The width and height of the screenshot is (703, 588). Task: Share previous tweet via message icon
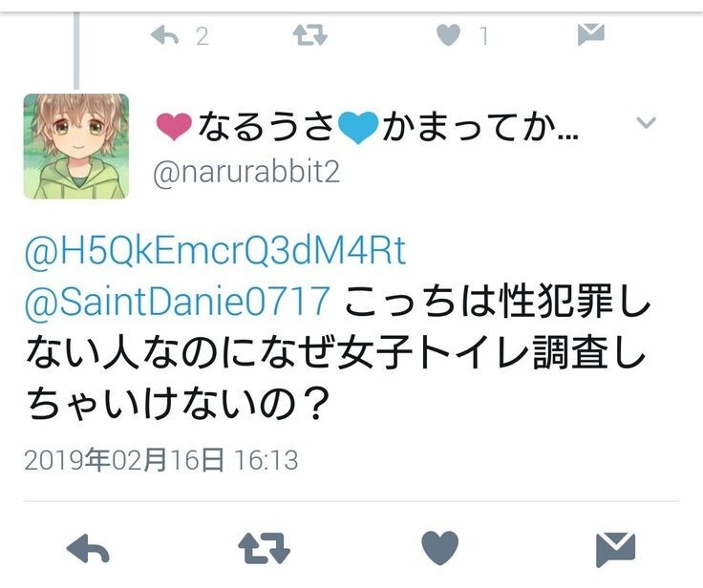[591, 34]
